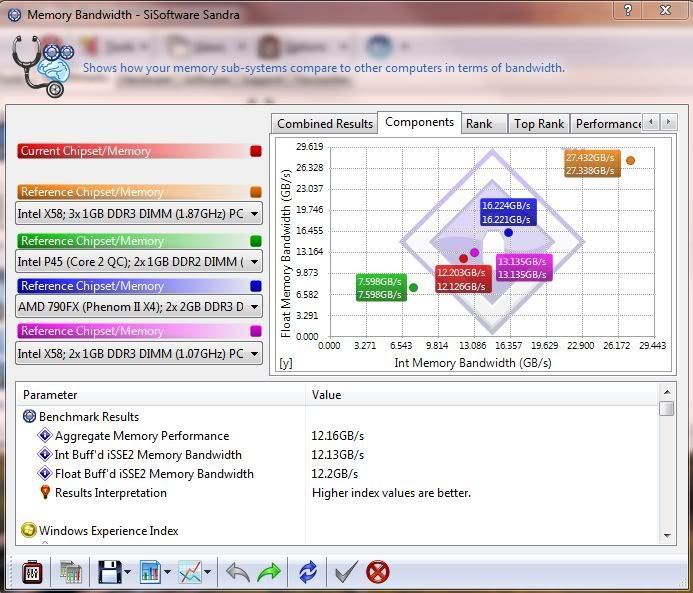Image resolution: width=693 pixels, height=593 pixels.
Task: Click the line graph icon
Action: [190, 572]
